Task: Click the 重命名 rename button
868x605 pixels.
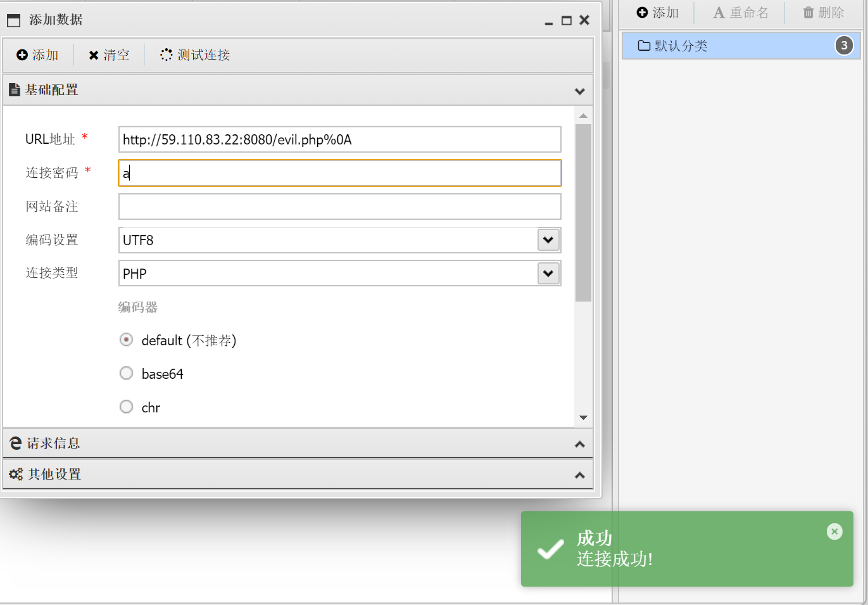Action: (740, 13)
